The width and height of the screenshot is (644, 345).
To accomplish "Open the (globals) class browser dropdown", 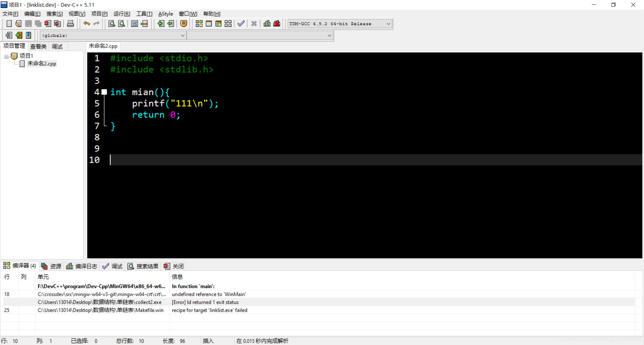I will pyautogui.click(x=182, y=35).
